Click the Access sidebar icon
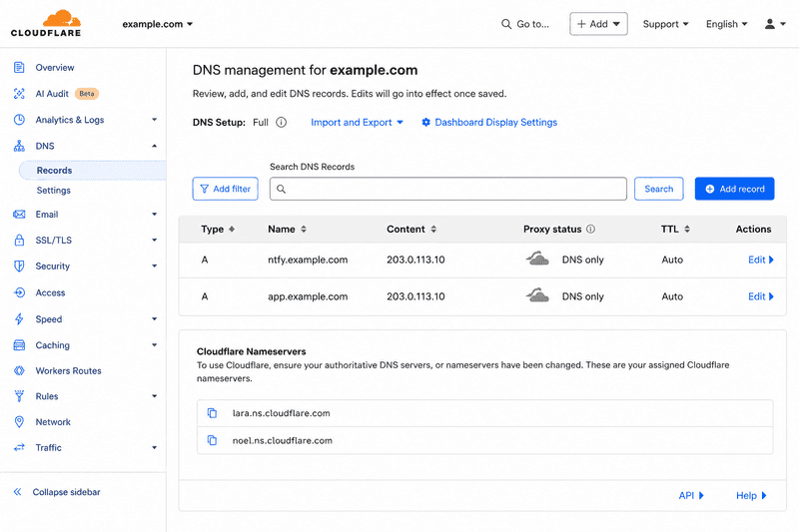Image resolution: width=799 pixels, height=532 pixels. [x=19, y=292]
